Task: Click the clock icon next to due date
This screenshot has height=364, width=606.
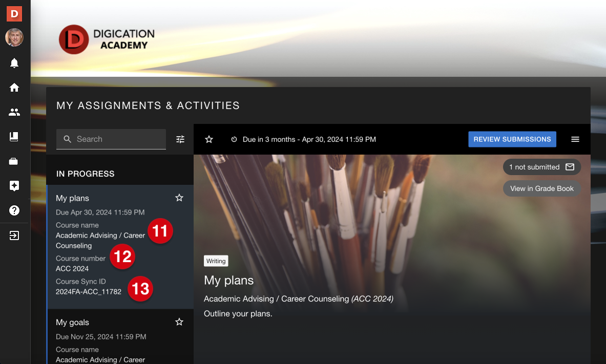Action: [234, 139]
